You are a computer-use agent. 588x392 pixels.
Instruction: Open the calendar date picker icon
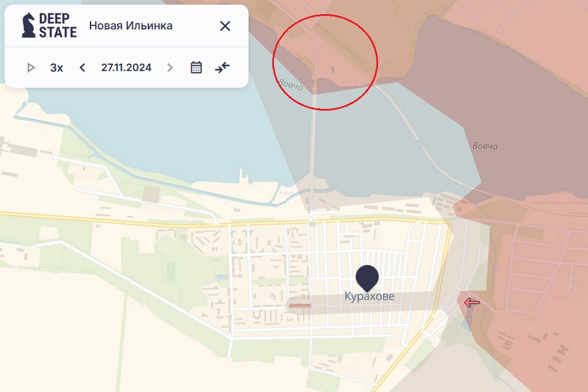(196, 68)
